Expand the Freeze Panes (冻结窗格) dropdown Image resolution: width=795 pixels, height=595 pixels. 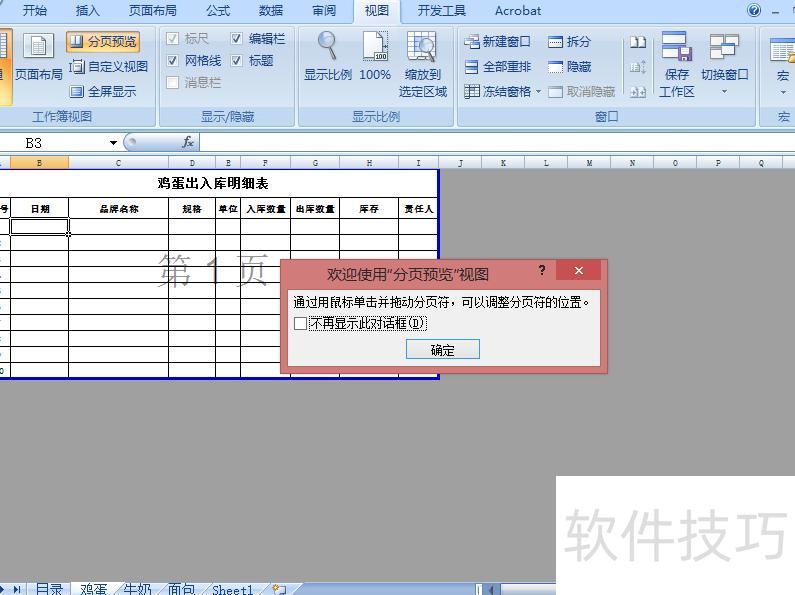[538, 92]
